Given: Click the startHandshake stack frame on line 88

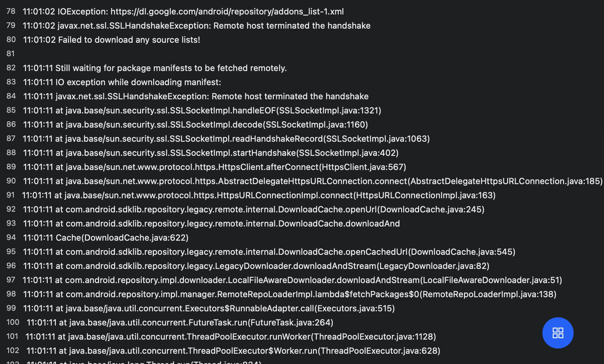Looking at the screenshot, I should click(211, 153).
